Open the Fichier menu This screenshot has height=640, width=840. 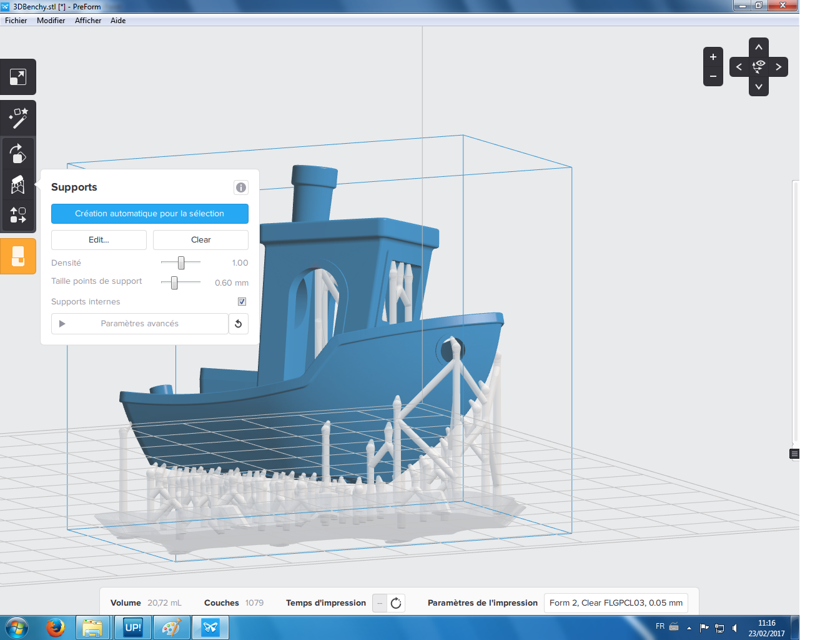(x=16, y=21)
